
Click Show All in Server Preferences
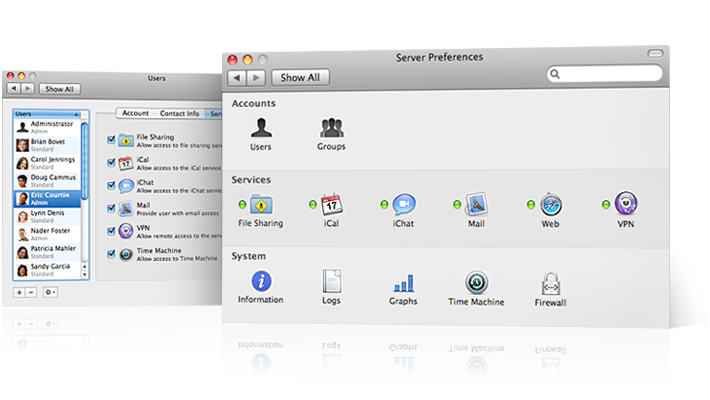(x=300, y=77)
